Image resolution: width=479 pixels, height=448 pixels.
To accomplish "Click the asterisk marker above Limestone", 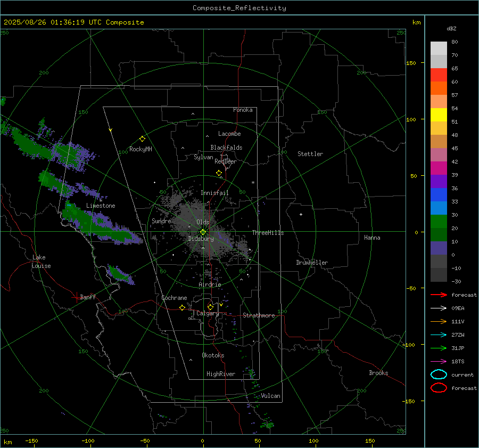I will 101,200.
